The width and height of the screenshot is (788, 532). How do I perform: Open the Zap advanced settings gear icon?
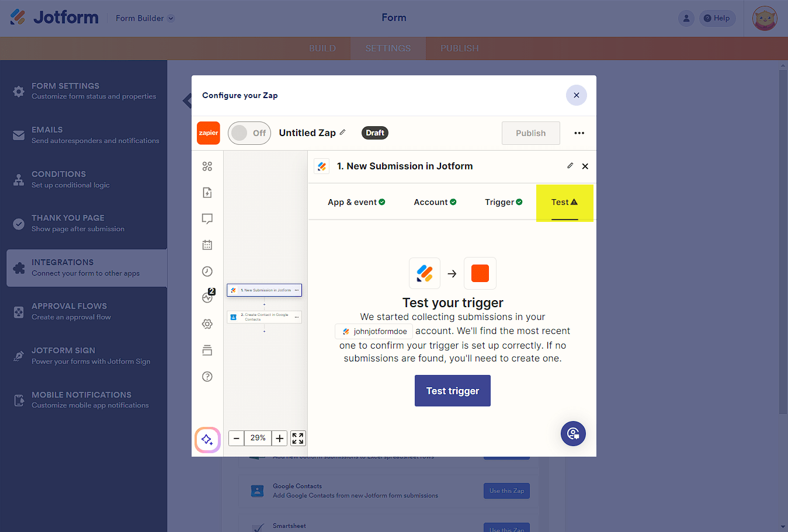(207, 324)
